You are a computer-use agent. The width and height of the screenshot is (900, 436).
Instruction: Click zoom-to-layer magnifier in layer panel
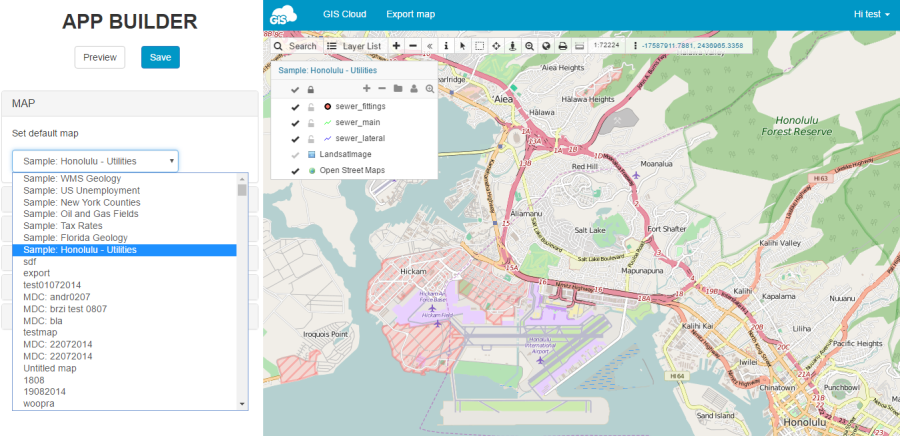429,89
